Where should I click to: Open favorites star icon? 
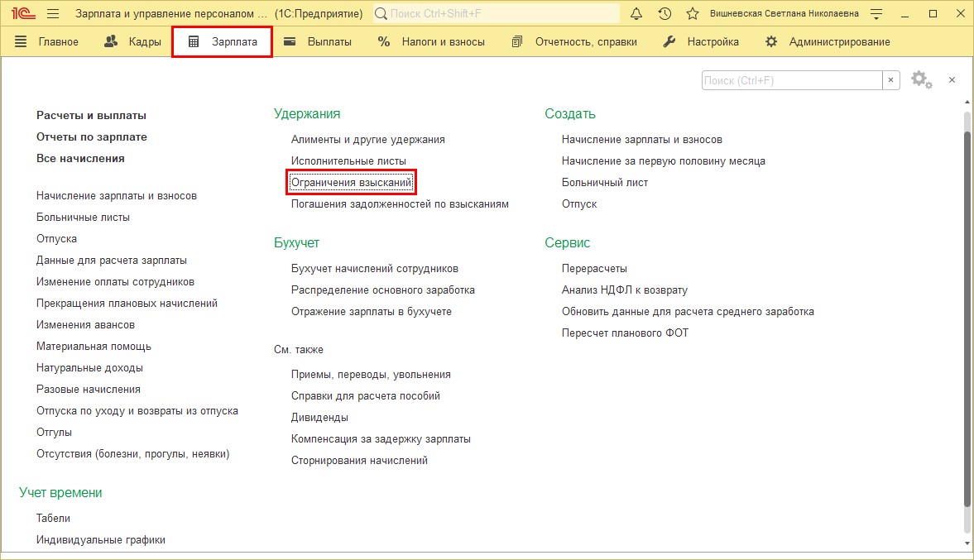click(693, 14)
